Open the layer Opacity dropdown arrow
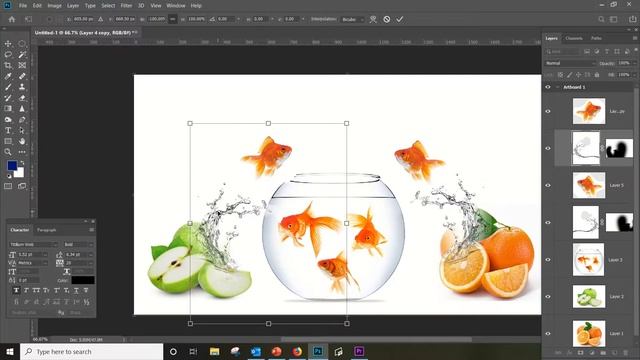The width and height of the screenshot is (640, 360). [x=634, y=63]
